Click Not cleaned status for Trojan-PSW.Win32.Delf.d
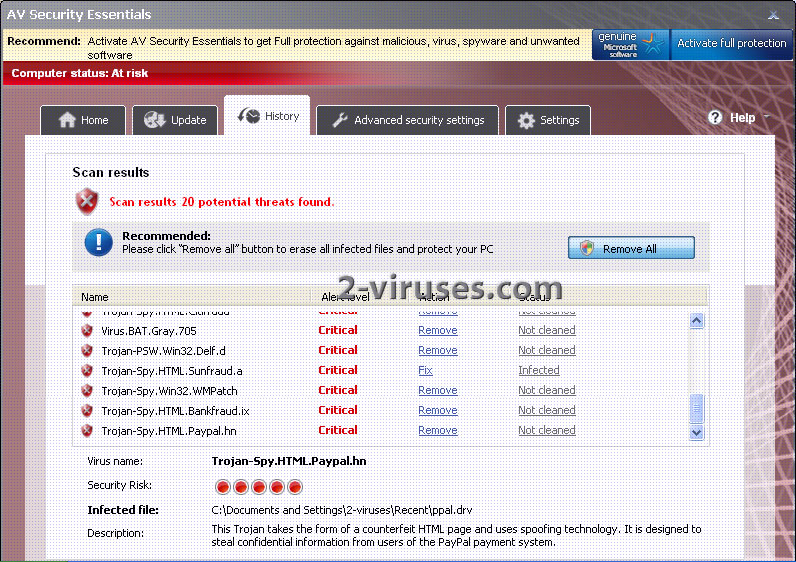796x562 pixels. pos(547,350)
